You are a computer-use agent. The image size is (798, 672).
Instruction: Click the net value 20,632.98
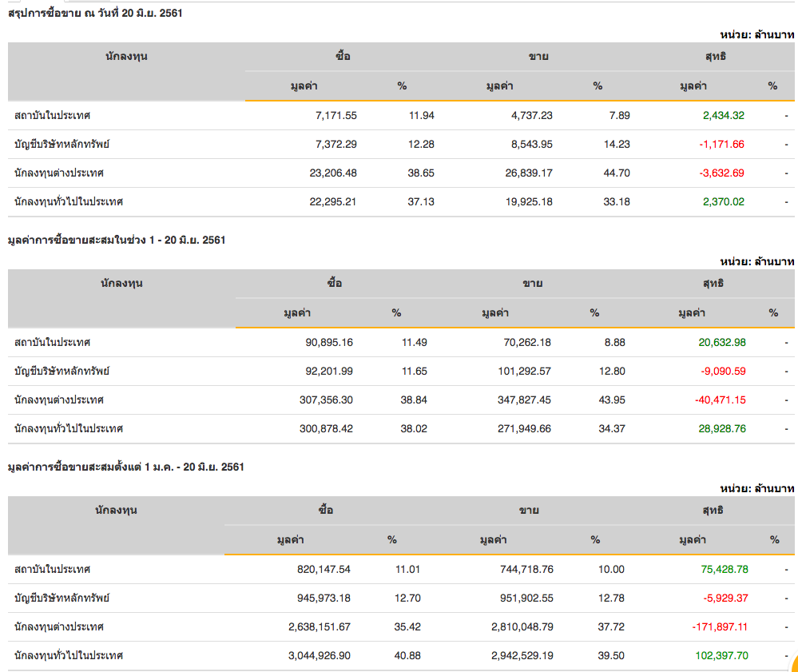[x=721, y=342]
